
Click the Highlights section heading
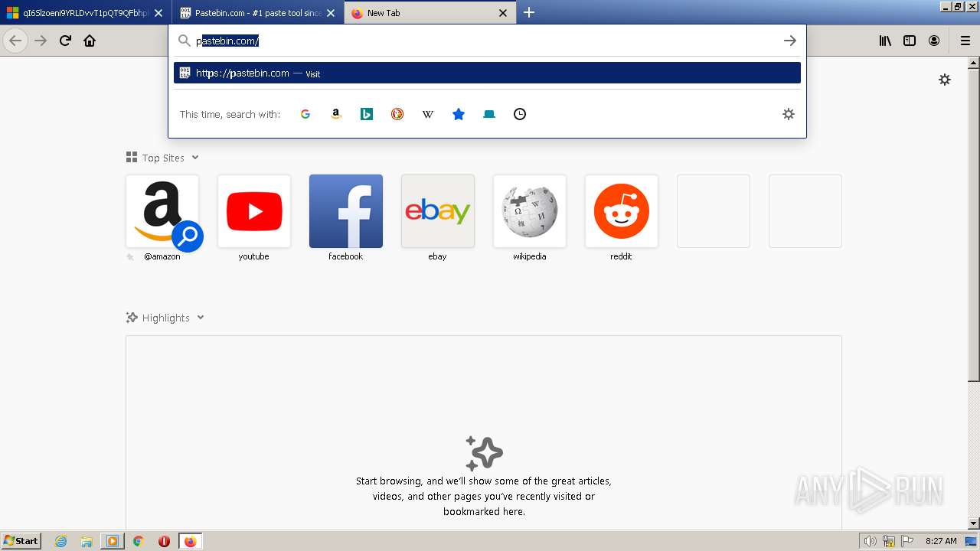click(165, 318)
